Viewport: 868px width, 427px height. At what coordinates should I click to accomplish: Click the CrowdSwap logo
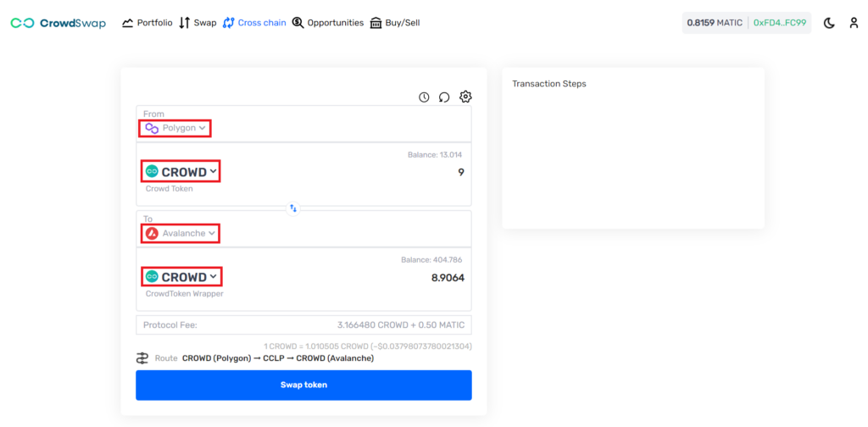pyautogui.click(x=58, y=23)
